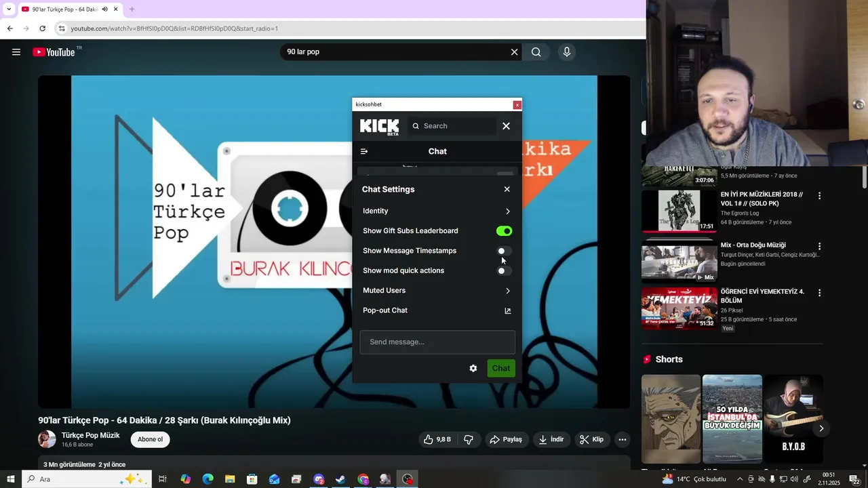868x488 pixels.
Task: Close the Chat Settings panel
Action: coord(507,189)
